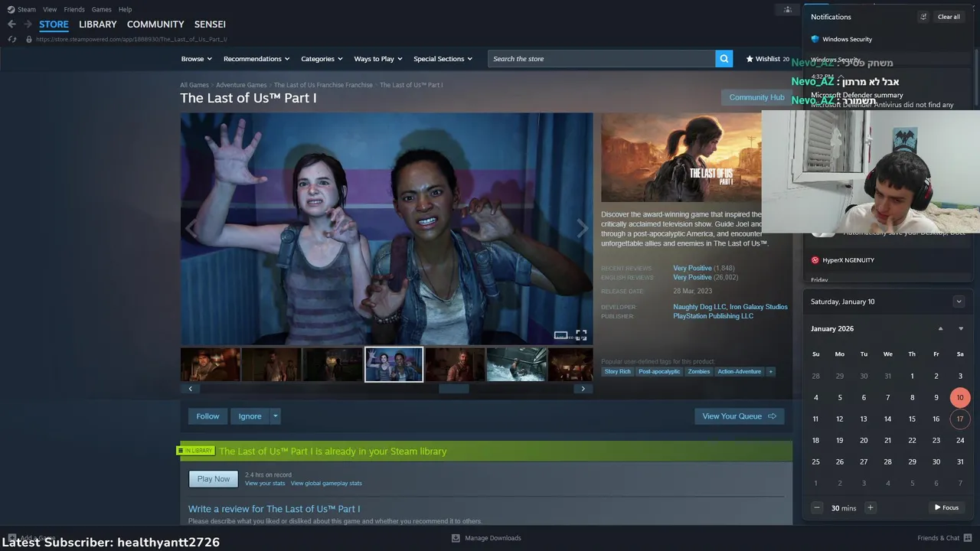
Task: Reload the store page with refresh icon
Action: click(11, 39)
